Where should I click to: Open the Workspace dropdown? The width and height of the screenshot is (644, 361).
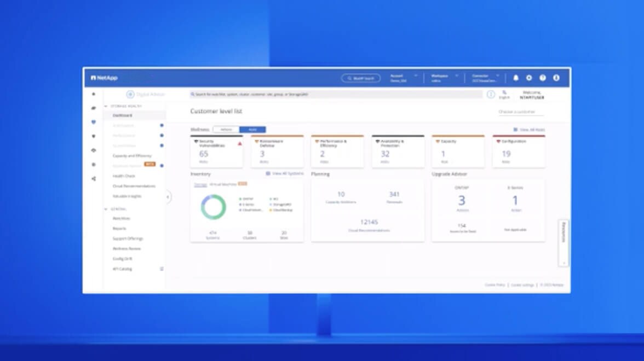click(x=443, y=78)
